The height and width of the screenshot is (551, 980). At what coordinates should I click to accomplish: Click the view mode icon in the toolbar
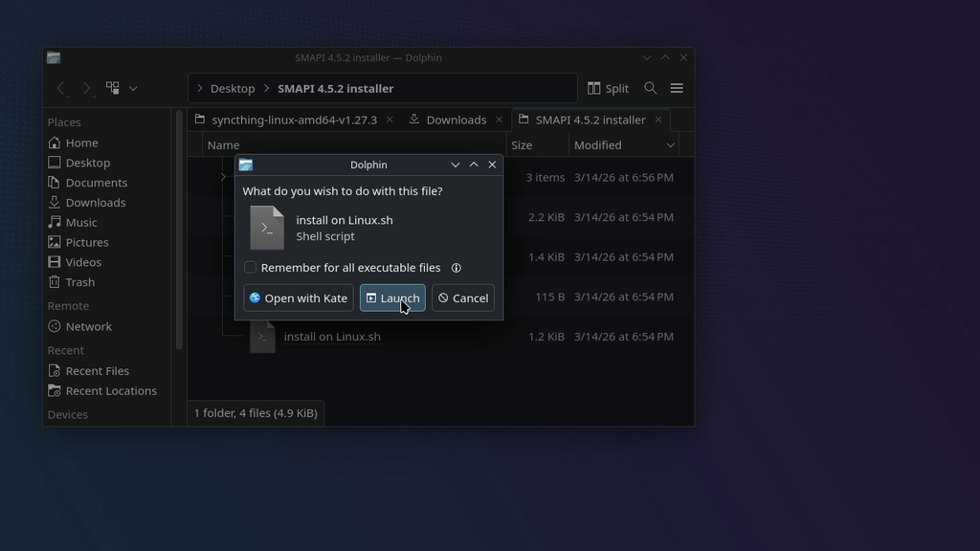[113, 88]
